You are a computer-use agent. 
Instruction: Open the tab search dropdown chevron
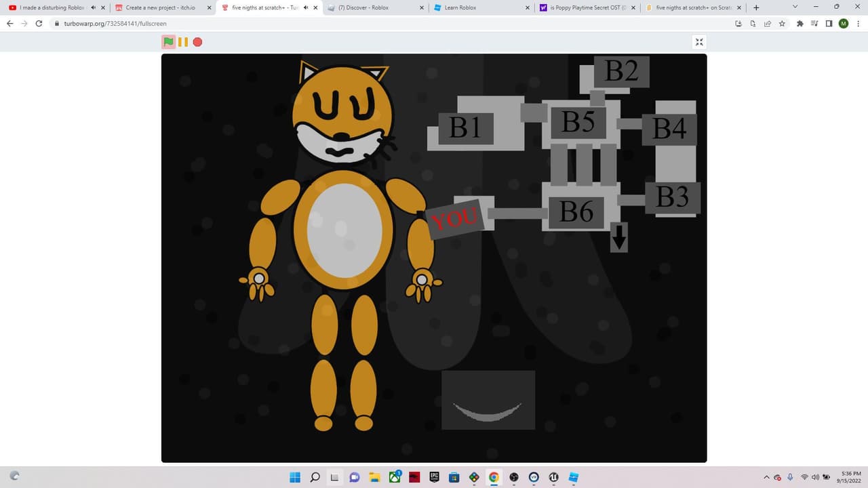click(795, 7)
